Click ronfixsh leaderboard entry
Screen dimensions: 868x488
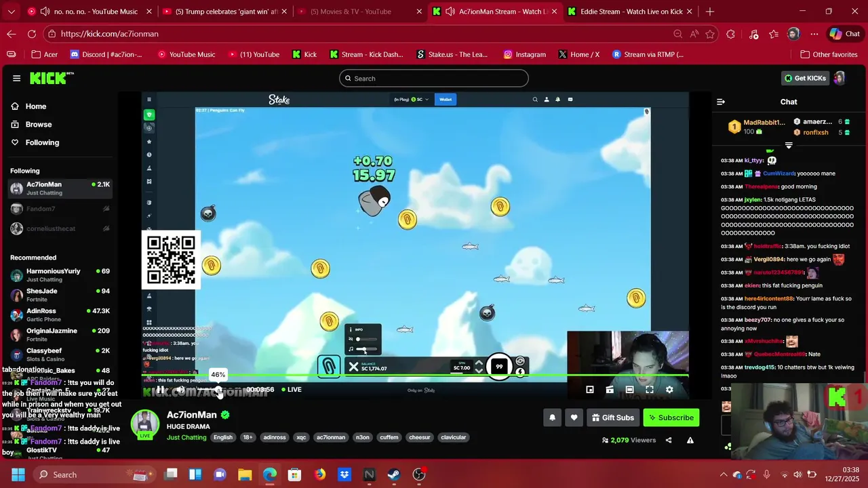point(820,132)
